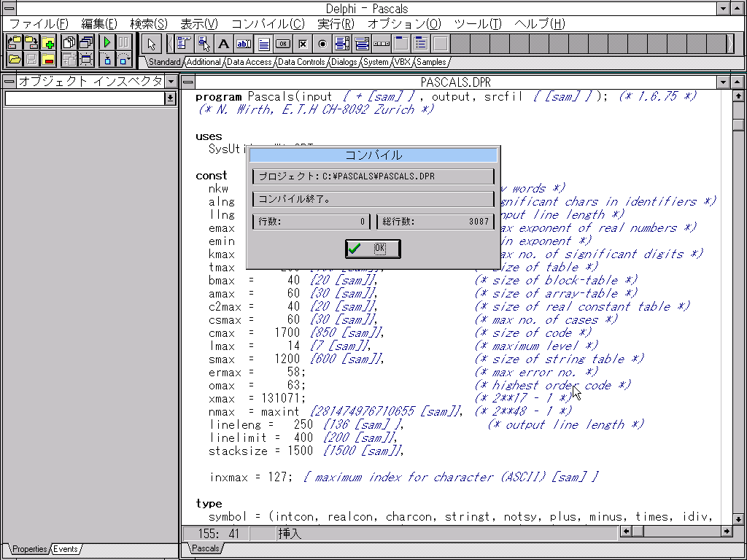Click the Select Form from List icon
This screenshot has width=747, height=560.
[x=86, y=43]
